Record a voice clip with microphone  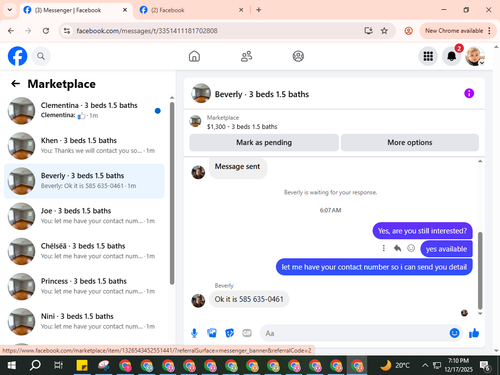194,333
